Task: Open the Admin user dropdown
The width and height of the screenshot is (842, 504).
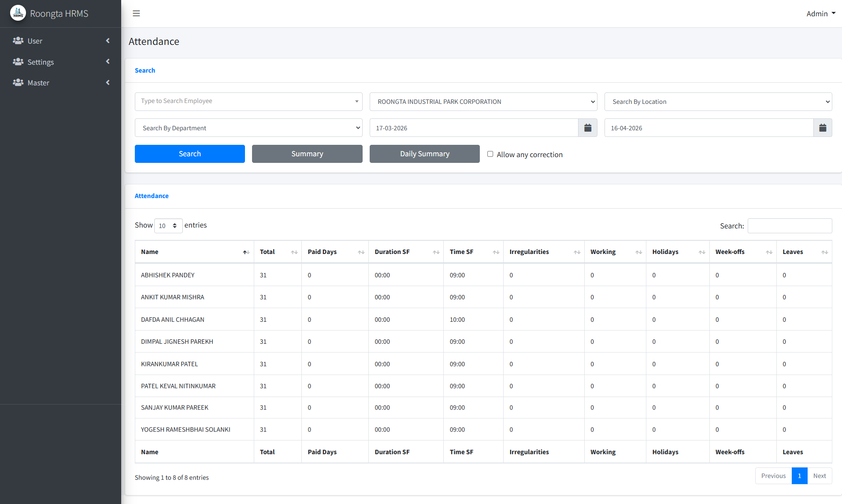Action: point(820,14)
